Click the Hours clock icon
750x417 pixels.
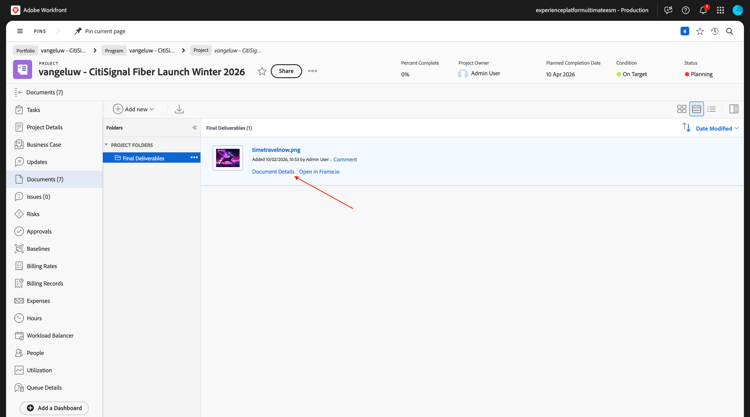[x=19, y=318]
